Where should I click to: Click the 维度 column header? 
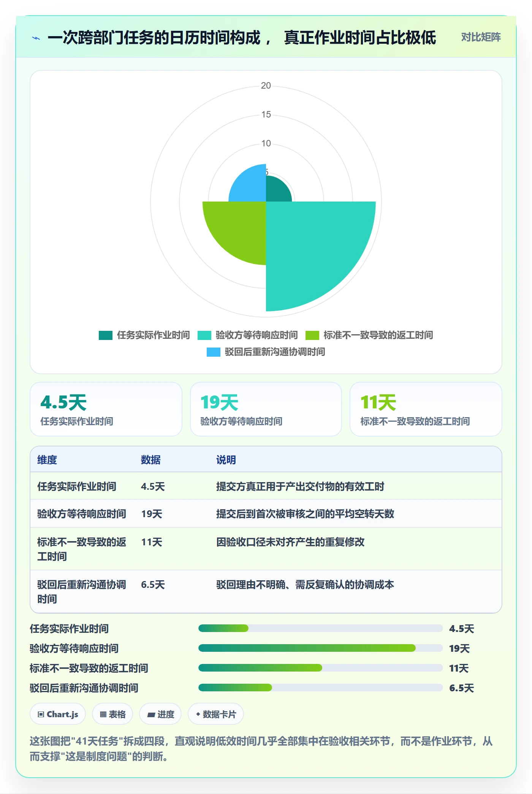(47, 460)
